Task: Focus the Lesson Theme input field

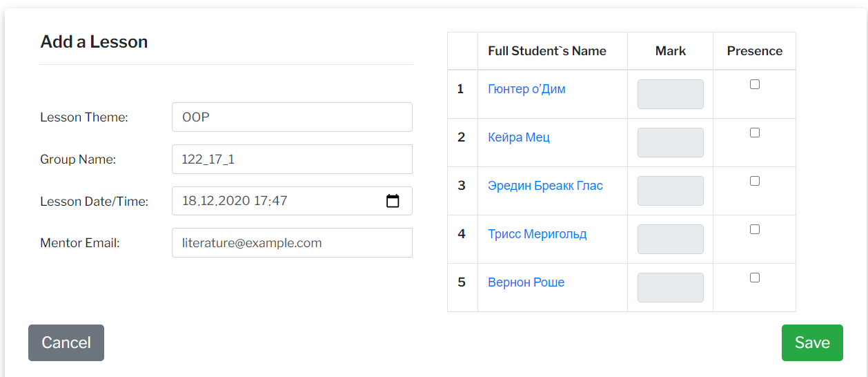Action: (292, 117)
